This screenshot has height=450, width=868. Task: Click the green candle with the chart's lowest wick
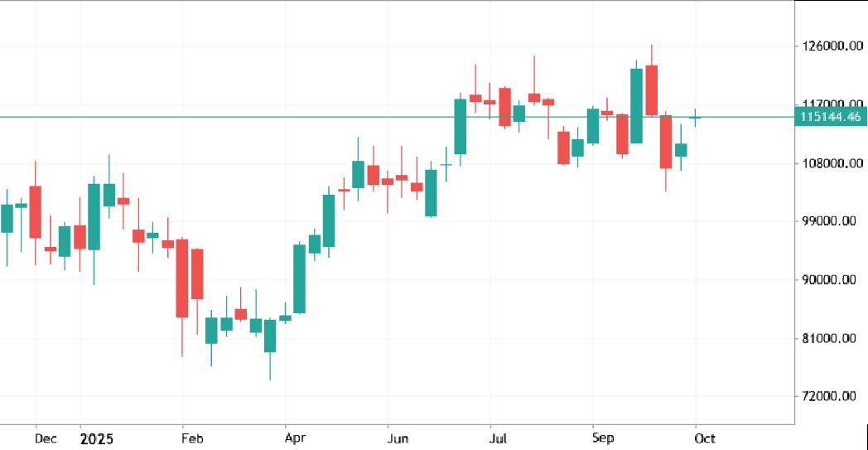pyautogui.click(x=270, y=336)
